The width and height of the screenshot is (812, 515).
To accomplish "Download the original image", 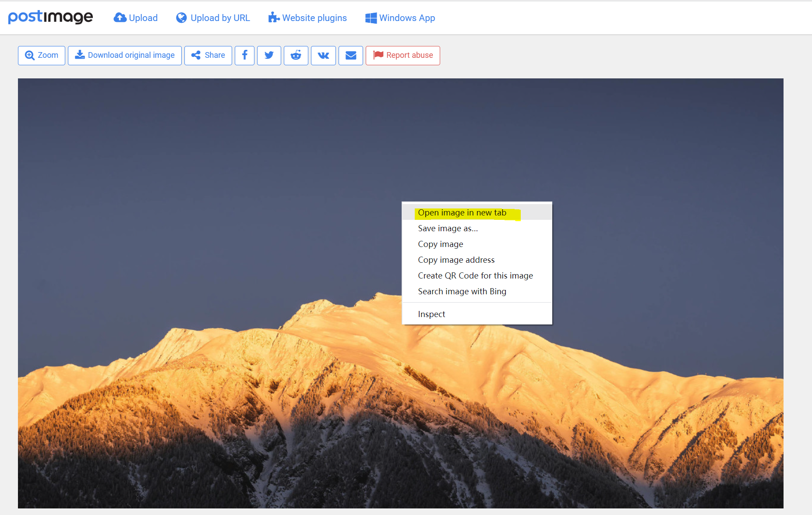I will pyautogui.click(x=125, y=56).
